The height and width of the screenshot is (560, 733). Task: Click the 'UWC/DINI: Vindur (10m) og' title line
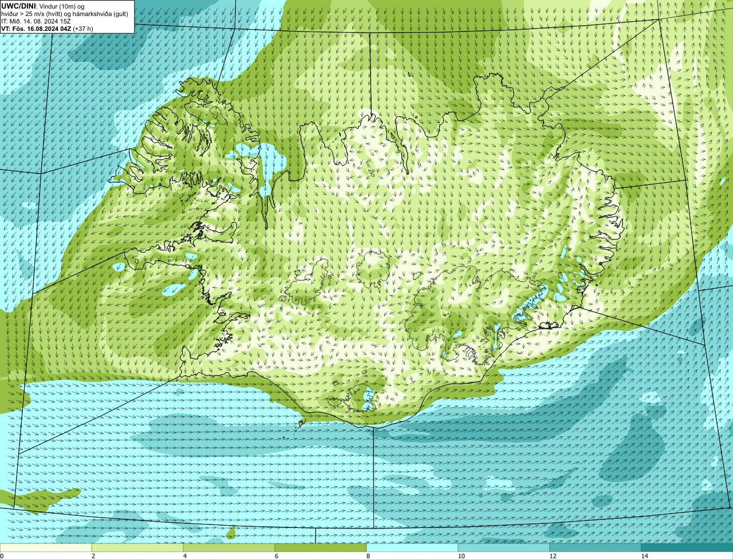pyautogui.click(x=43, y=6)
